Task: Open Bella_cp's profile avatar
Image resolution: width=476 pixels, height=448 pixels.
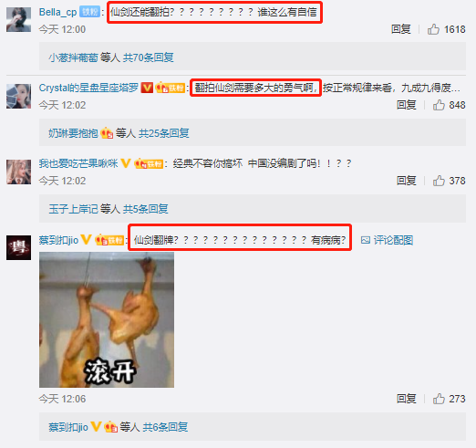Action: click(18, 20)
